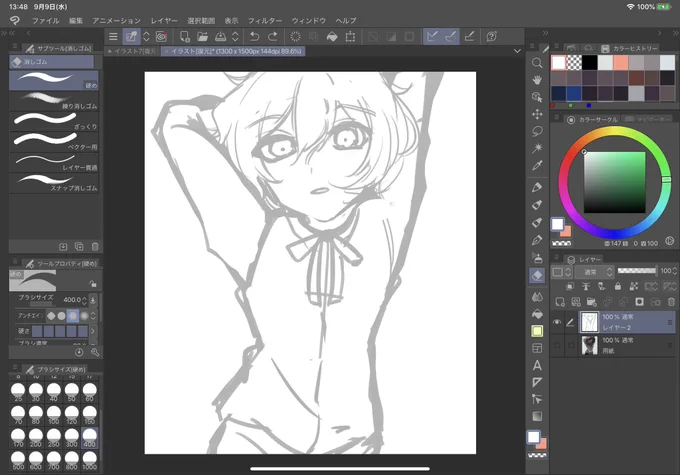
Task: Click the New canvas icon
Action: point(185,36)
